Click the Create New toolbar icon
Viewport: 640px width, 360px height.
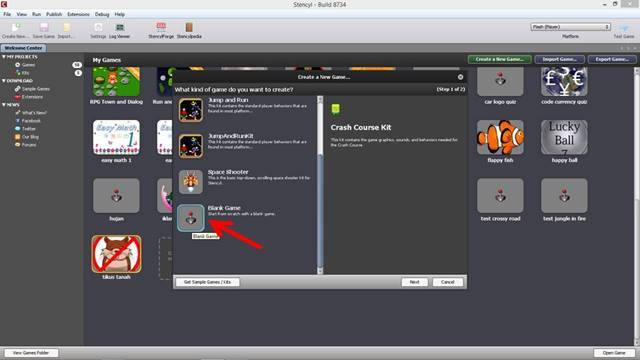(15, 28)
